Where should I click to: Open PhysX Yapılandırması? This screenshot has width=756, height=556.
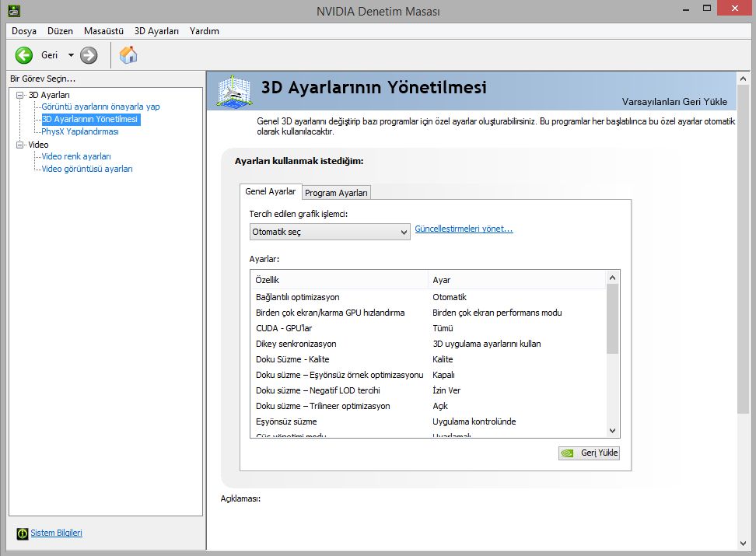pos(80,131)
